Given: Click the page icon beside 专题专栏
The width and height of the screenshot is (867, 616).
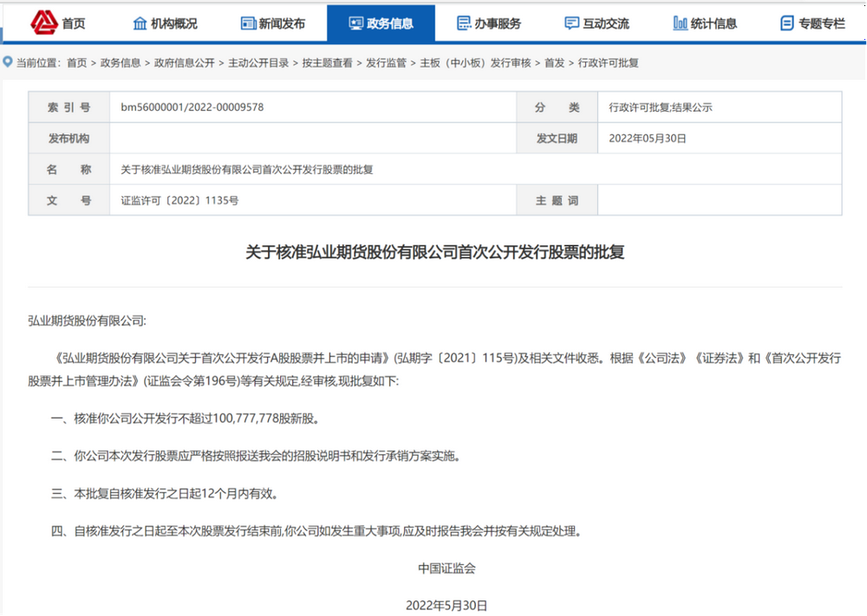Looking at the screenshot, I should click(x=787, y=23).
